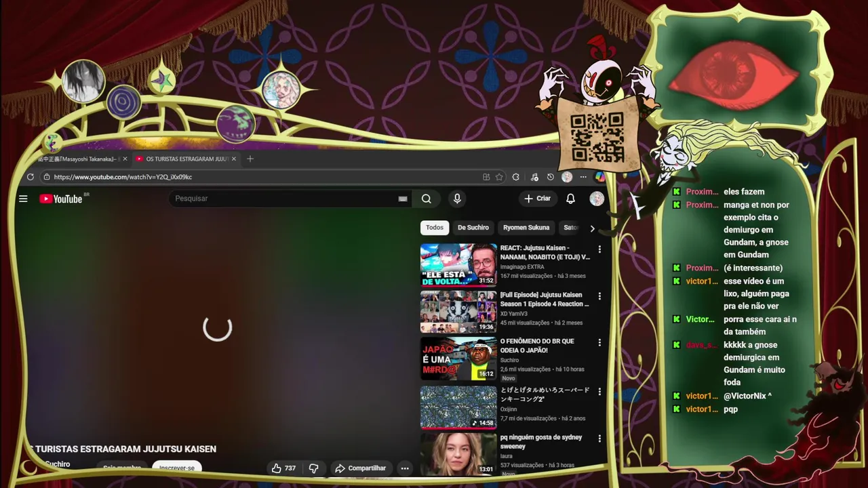Click the video title OS TURISTAS ESTRAGARAM JUJUTSU KAISEN
Screen dimensions: 868x488
pos(123,449)
